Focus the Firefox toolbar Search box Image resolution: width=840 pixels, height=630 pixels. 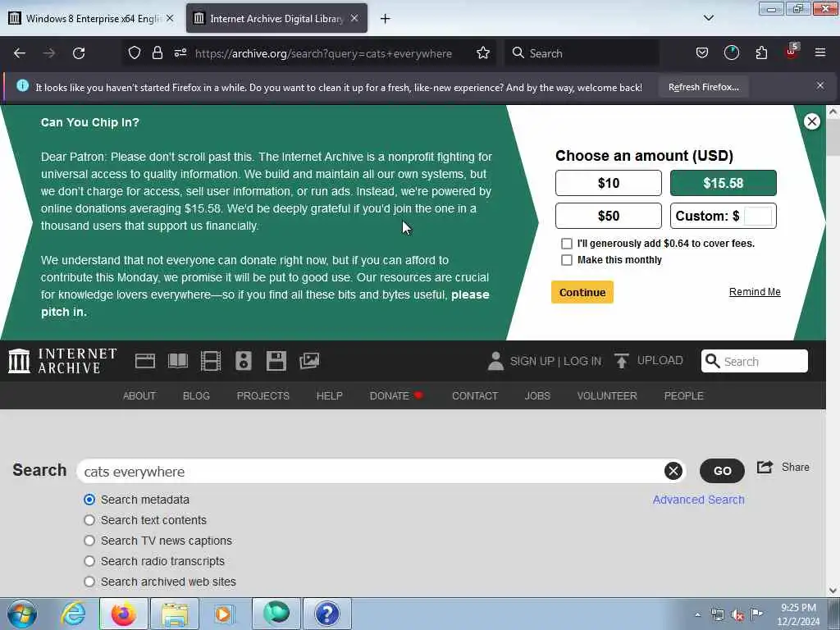click(x=582, y=53)
